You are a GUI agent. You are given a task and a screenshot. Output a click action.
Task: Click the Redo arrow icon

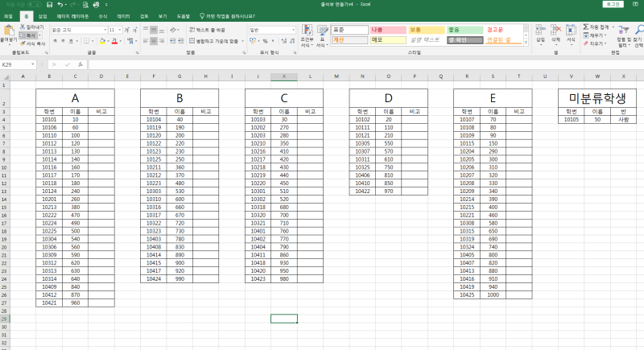coord(72,5)
